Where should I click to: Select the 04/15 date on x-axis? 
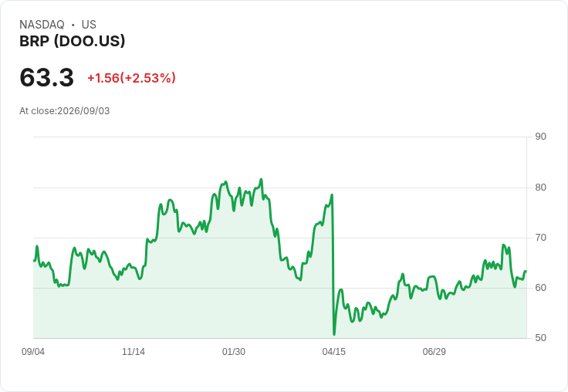[334, 351]
